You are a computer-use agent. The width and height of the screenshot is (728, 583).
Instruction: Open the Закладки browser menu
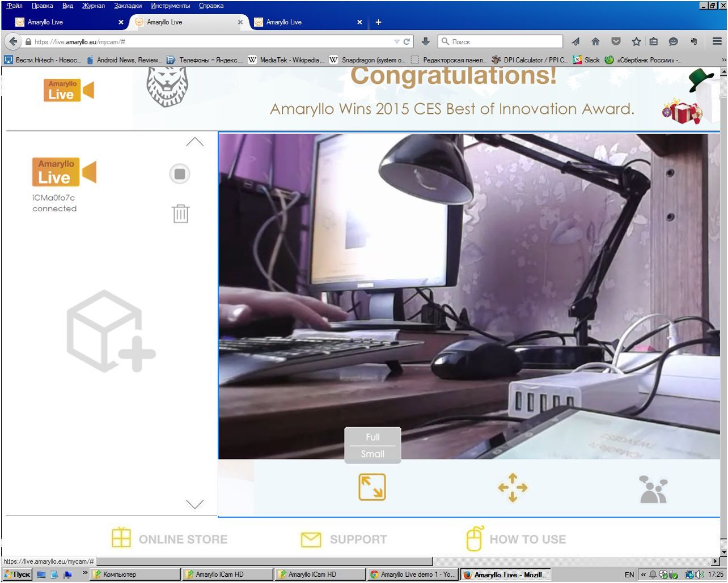[x=128, y=6]
